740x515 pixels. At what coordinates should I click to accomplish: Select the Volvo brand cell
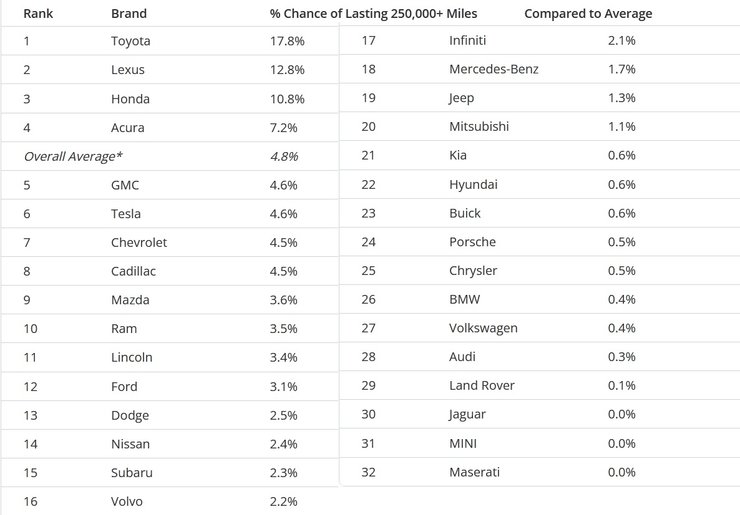pyautogui.click(x=127, y=501)
